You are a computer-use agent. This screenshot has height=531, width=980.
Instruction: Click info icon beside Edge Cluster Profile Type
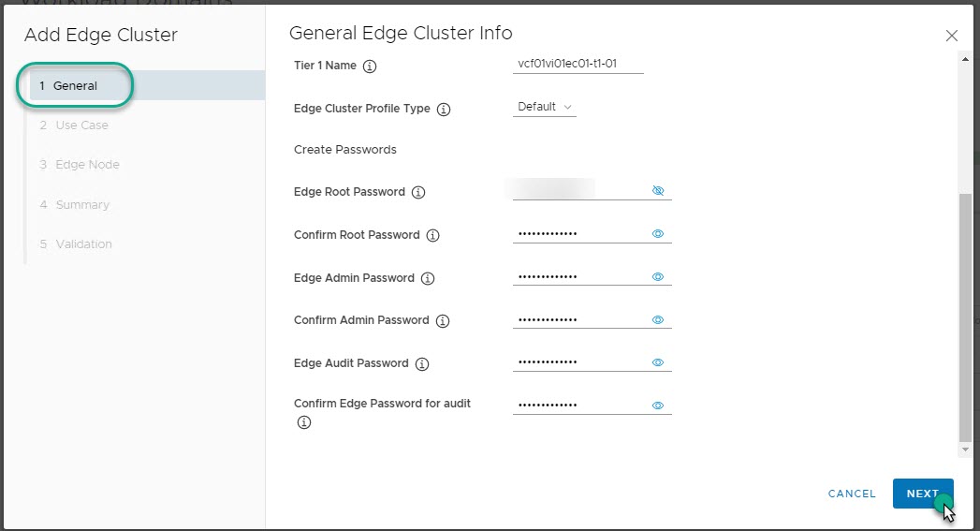tap(444, 110)
